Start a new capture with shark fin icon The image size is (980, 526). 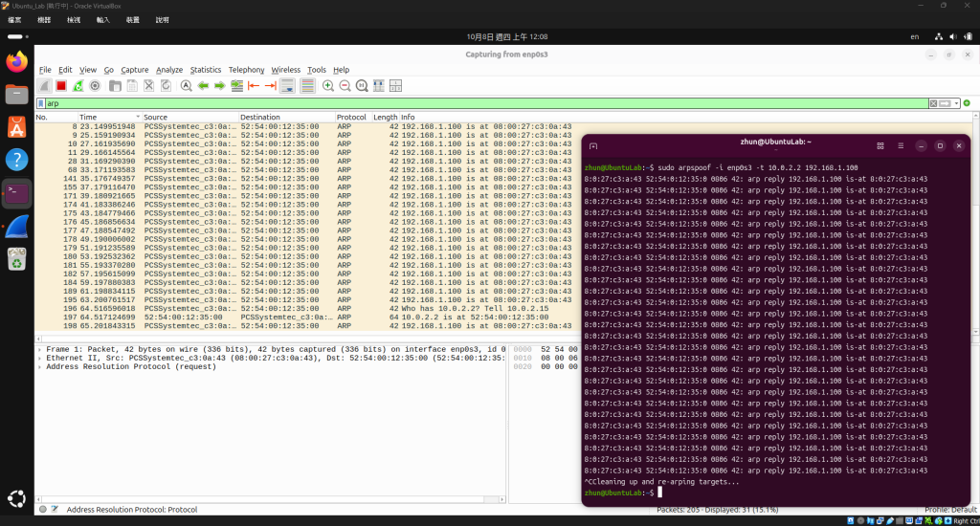pyautogui.click(x=44, y=86)
